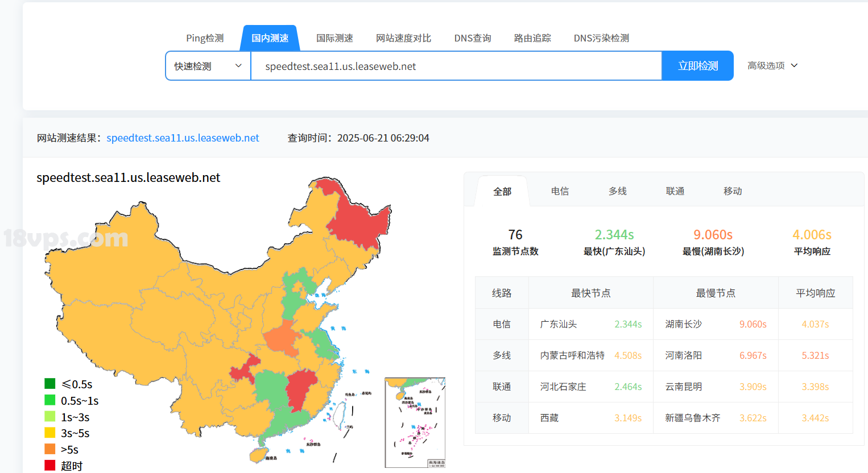Click 联通 row label in table
The width and height of the screenshot is (868, 473).
[x=502, y=387]
